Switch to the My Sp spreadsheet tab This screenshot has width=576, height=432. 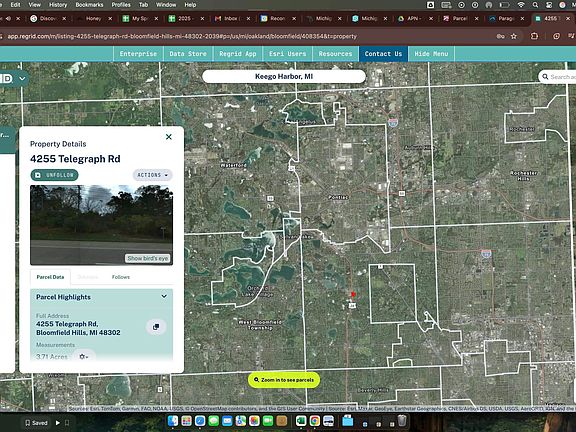point(140,18)
